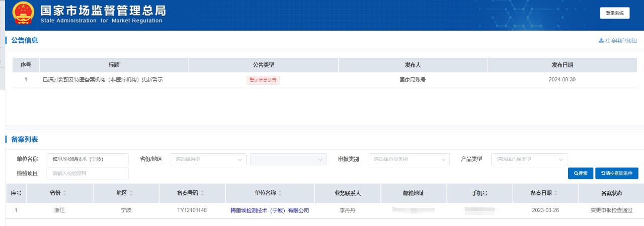
Task: Sort by 备案号码 column sort arrows
Action: [202, 193]
